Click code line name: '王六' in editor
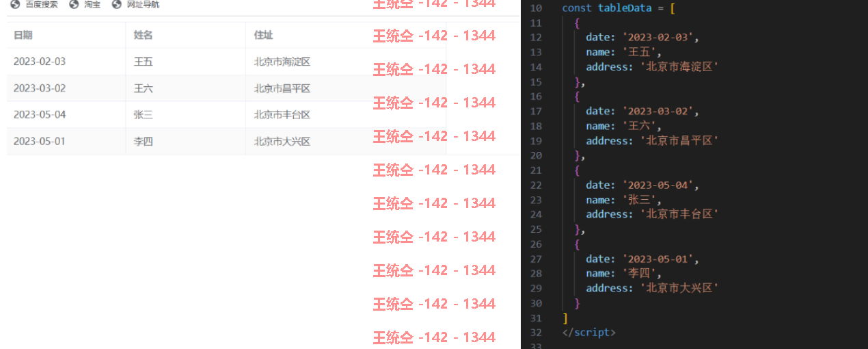 pyautogui.click(x=624, y=126)
